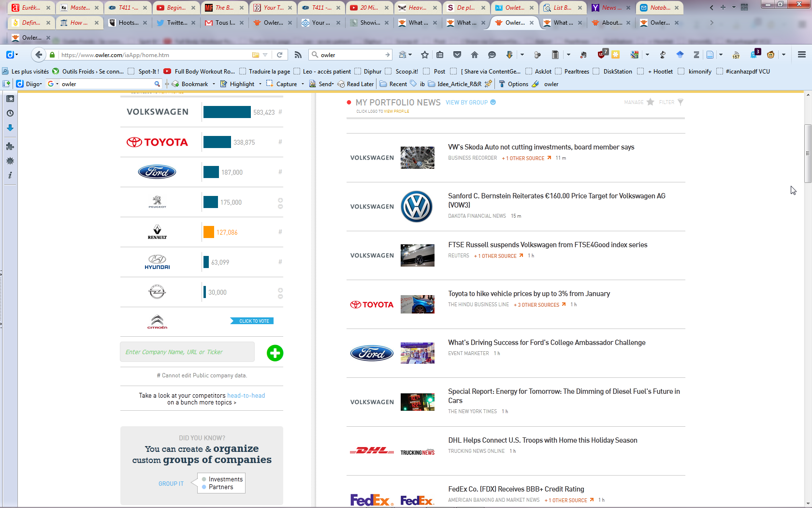Open the Diigo Send menu
Image resolution: width=812 pixels, height=508 pixels.
click(321, 84)
